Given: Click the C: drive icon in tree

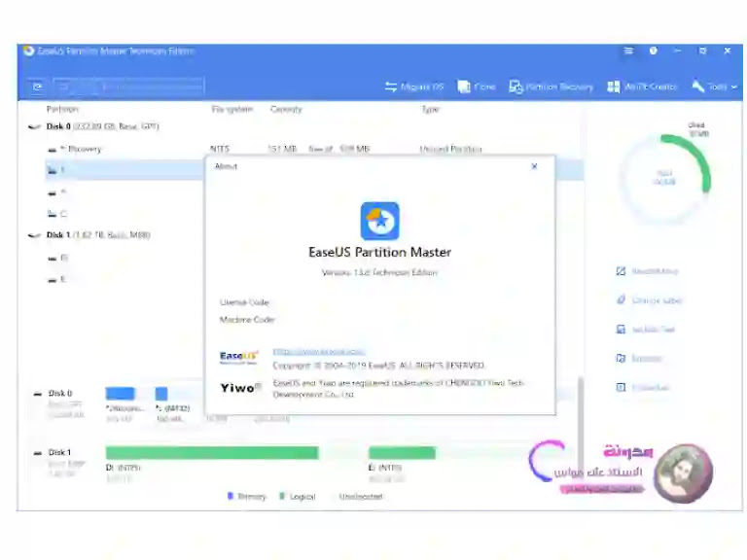Looking at the screenshot, I should [52, 214].
